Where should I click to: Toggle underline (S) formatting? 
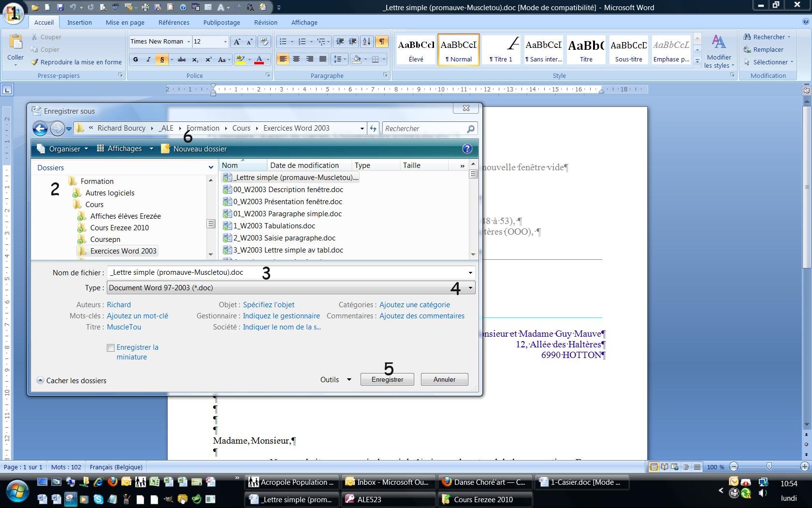click(162, 60)
